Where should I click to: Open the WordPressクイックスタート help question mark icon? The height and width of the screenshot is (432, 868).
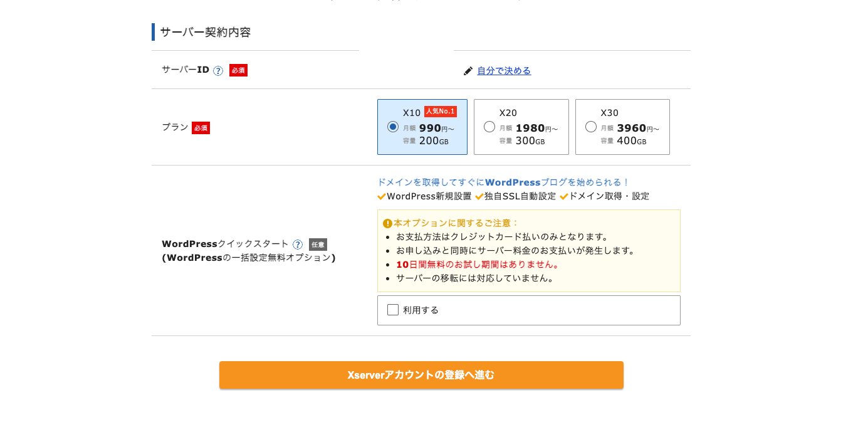298,245
